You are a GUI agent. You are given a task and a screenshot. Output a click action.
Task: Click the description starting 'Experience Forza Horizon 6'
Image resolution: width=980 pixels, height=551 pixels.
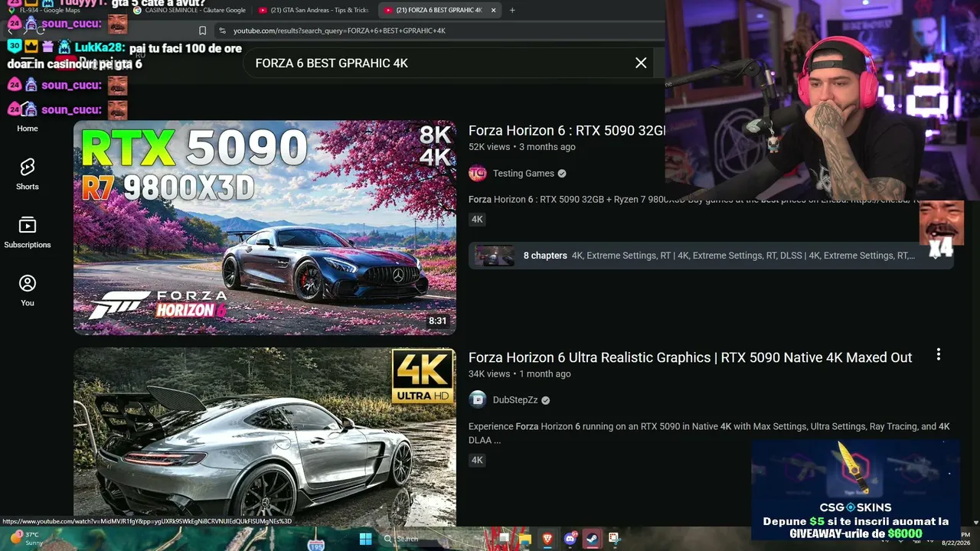click(709, 433)
